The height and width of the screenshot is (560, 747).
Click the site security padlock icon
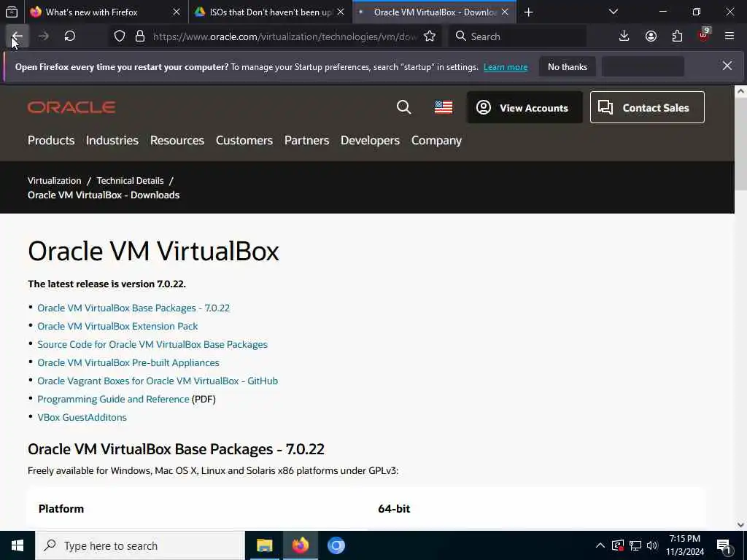140,36
